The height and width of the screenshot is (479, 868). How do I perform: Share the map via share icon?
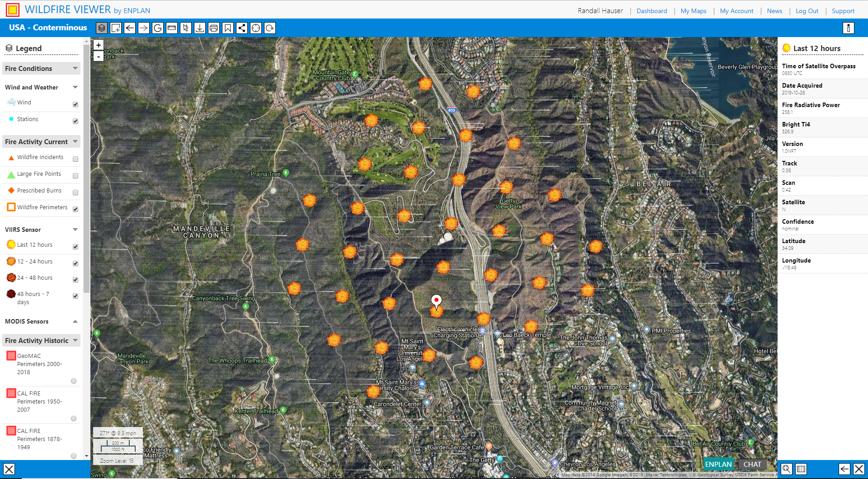[x=242, y=28]
